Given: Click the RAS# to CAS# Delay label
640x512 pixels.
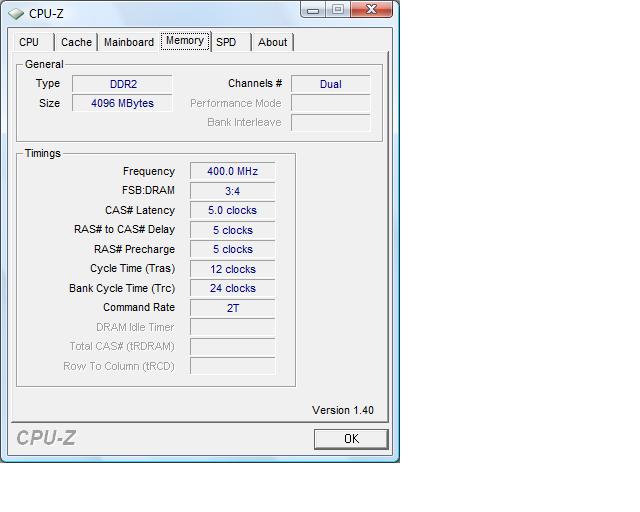Looking at the screenshot, I should 124,229.
